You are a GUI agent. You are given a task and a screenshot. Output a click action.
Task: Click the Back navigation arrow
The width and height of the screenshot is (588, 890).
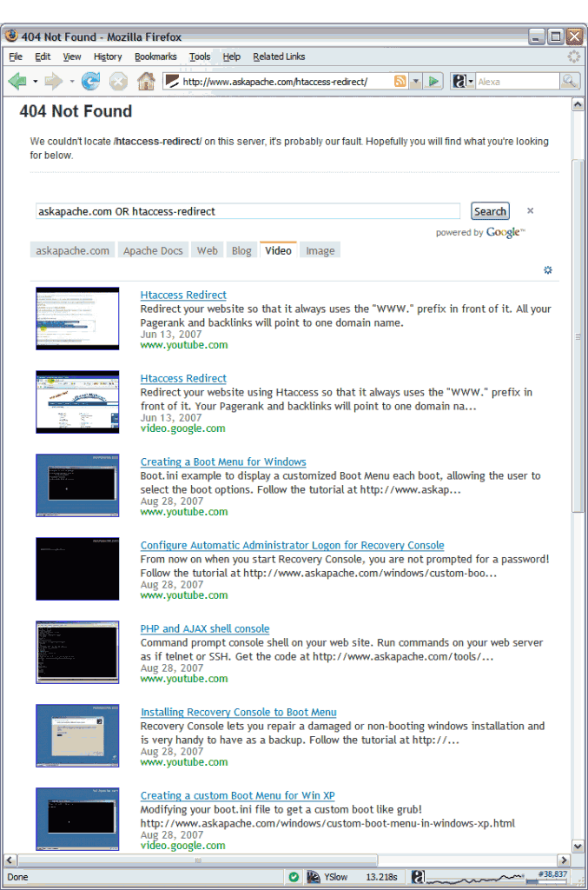pos(17,82)
